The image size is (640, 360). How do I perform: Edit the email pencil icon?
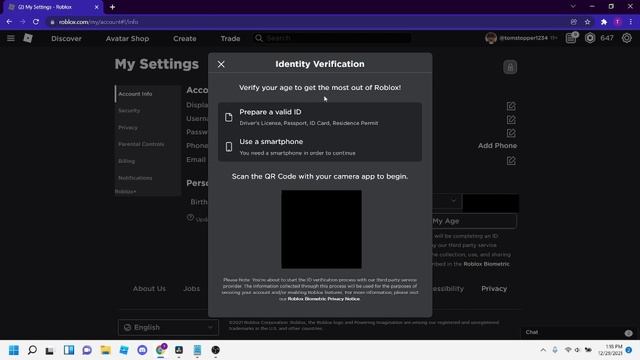tap(511, 160)
